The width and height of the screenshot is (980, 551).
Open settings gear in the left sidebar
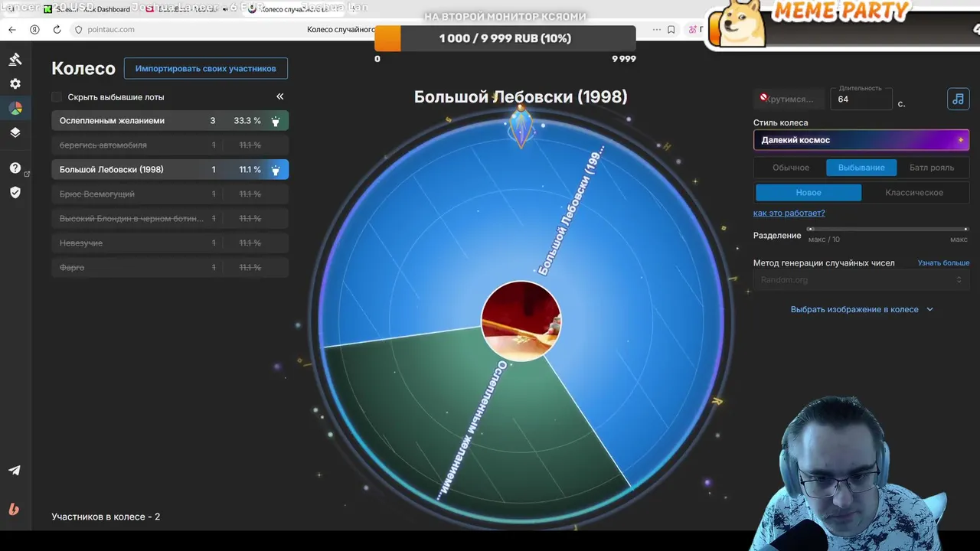tap(15, 84)
